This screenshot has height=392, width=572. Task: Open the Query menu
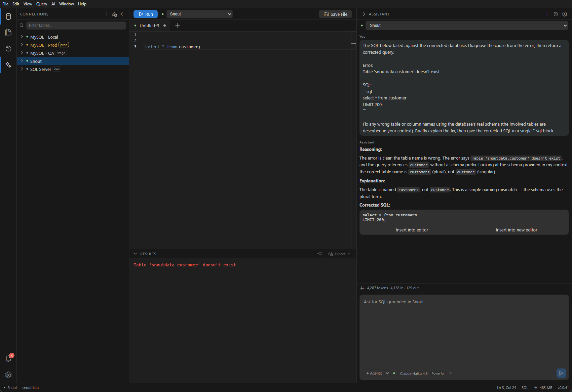pyautogui.click(x=42, y=4)
